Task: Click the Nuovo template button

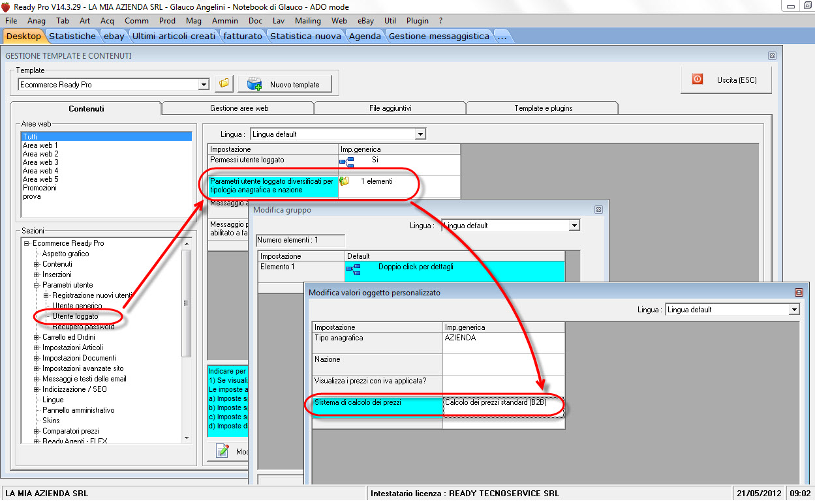Action: (x=284, y=84)
